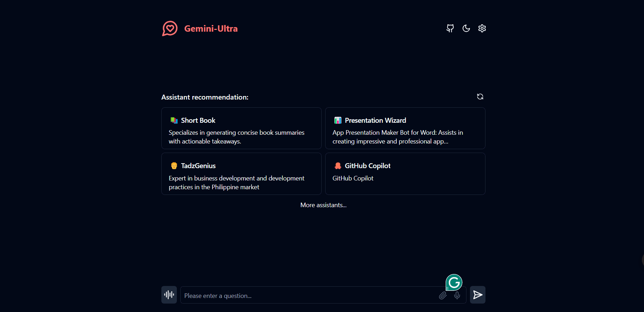Click the Gemini-Ultra heart chat logo

pos(170,28)
